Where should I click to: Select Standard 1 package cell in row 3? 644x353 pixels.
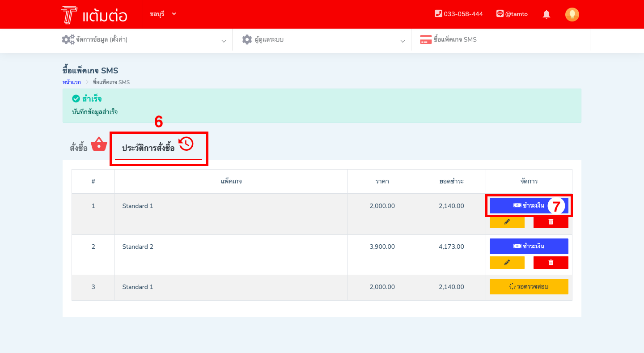(x=231, y=288)
